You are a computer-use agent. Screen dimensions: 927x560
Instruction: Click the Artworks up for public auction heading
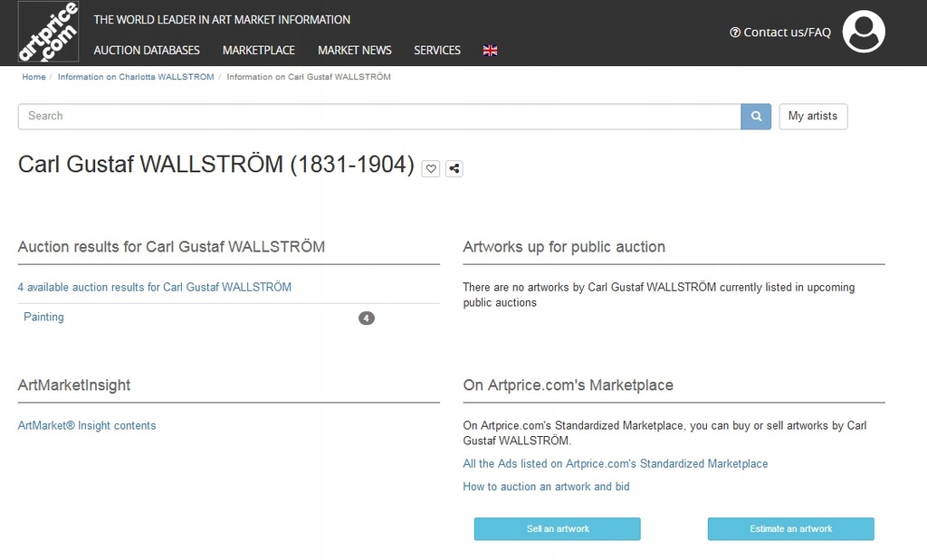pos(564,247)
